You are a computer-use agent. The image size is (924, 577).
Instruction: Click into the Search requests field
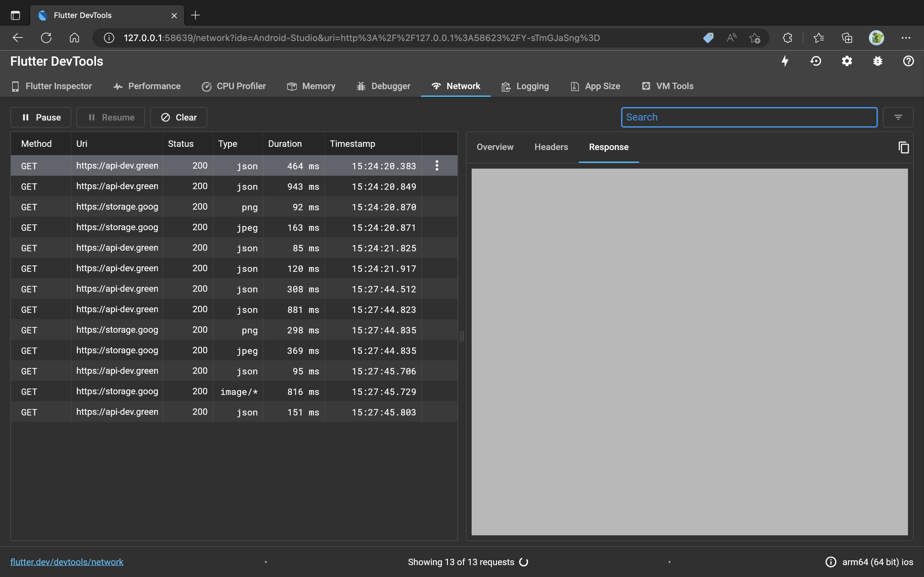pos(749,117)
